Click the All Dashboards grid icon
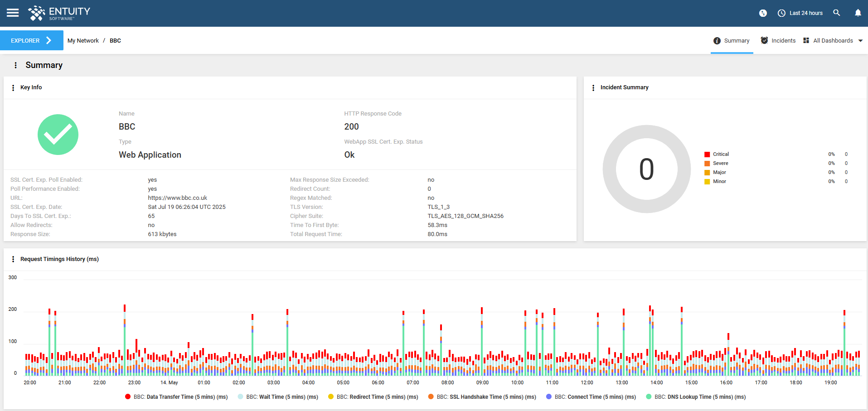868x411 pixels. click(x=806, y=40)
